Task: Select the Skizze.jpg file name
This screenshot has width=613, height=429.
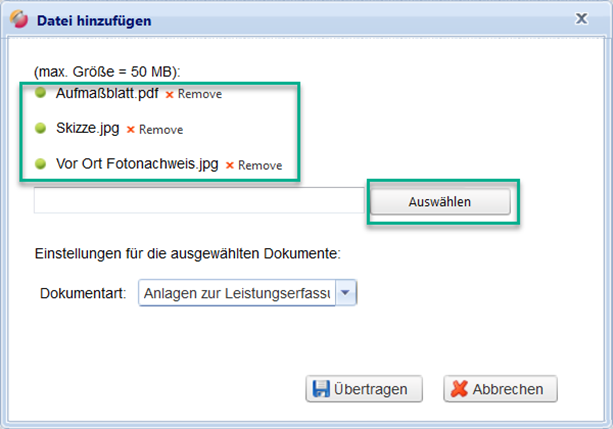Action: click(x=88, y=129)
